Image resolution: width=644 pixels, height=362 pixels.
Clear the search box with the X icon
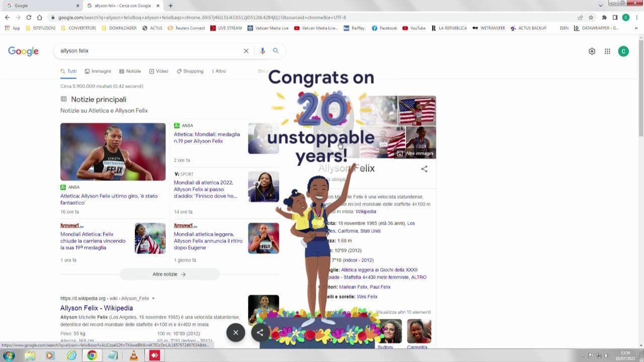tap(246, 51)
